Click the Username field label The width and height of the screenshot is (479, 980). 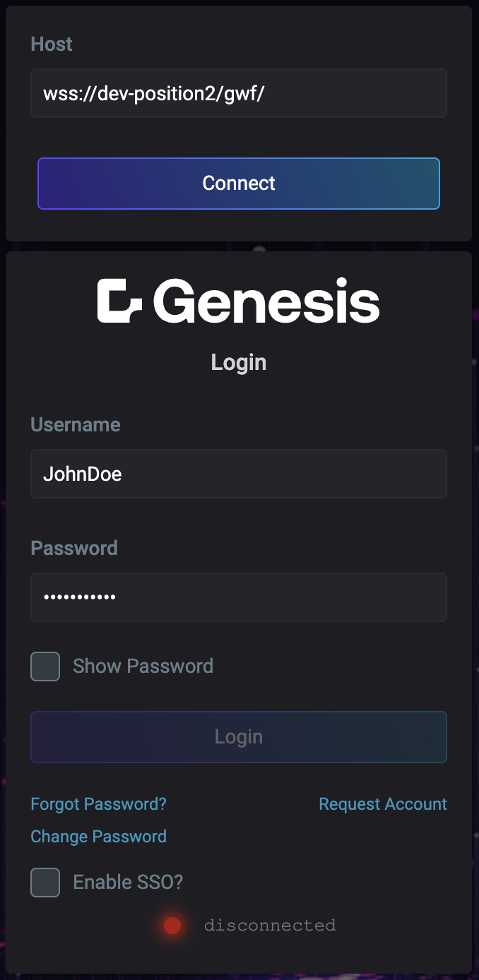[x=76, y=425]
